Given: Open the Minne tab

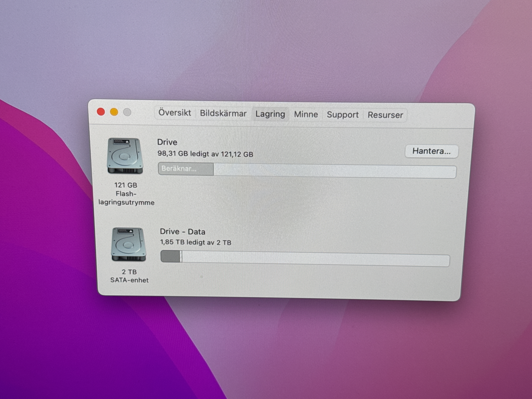Looking at the screenshot, I should [306, 114].
